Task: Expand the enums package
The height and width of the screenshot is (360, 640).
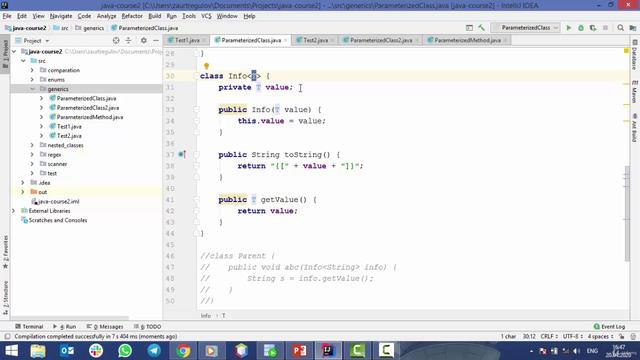Action: [32, 80]
